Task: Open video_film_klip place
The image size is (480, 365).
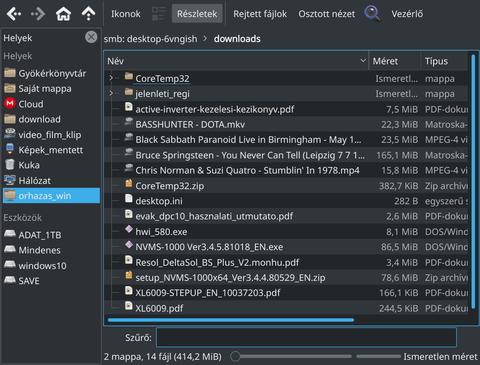Action: point(51,134)
